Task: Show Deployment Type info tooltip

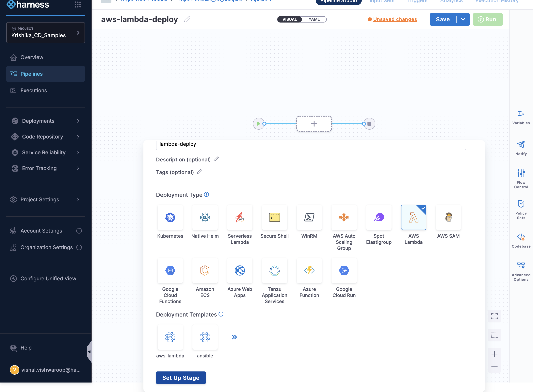Action: (206, 194)
